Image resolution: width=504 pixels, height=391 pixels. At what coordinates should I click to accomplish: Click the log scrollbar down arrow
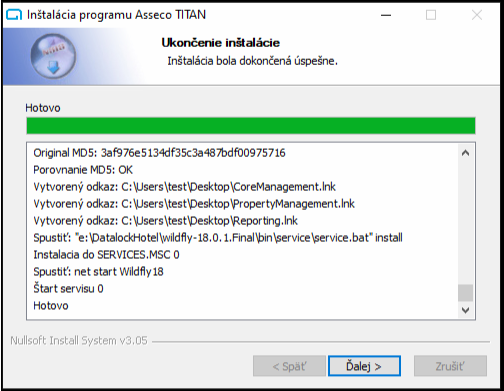click(465, 310)
